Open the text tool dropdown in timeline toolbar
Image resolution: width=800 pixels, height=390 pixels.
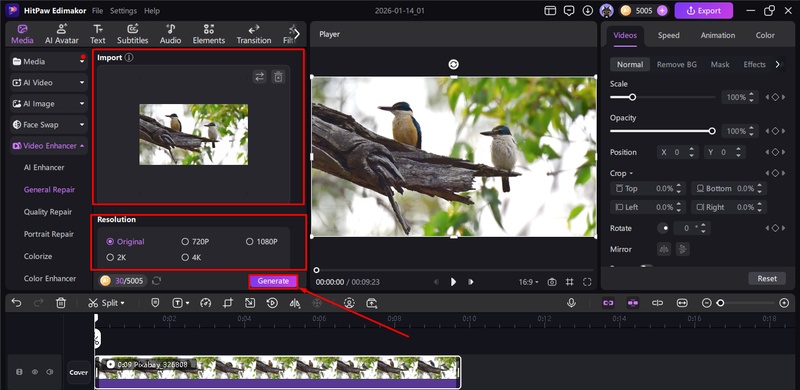pos(187,303)
